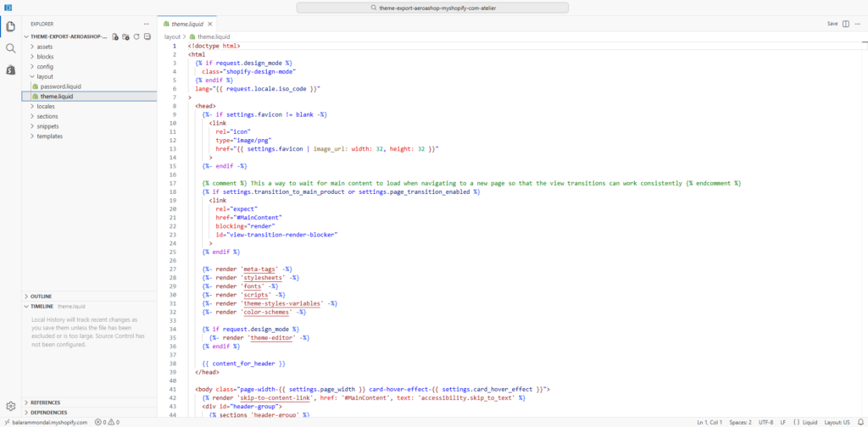Open Explorer views and more actions menu
The image size is (868, 427).
click(146, 24)
